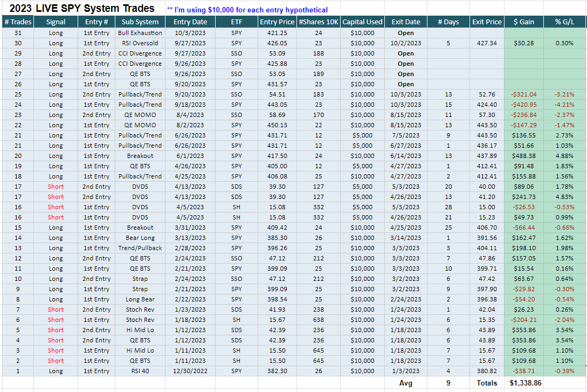Click the shares cell showing 189
Viewport: 587px width, 392px height.
tap(319, 74)
